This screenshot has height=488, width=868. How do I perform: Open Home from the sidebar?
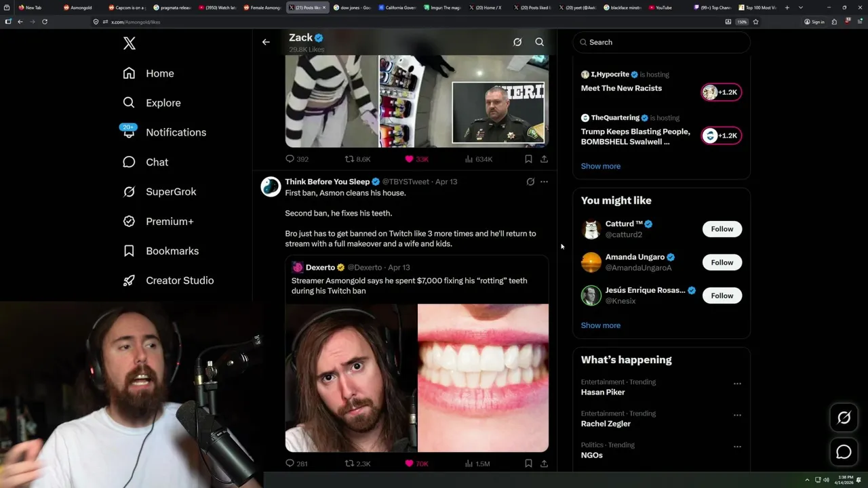(149, 73)
